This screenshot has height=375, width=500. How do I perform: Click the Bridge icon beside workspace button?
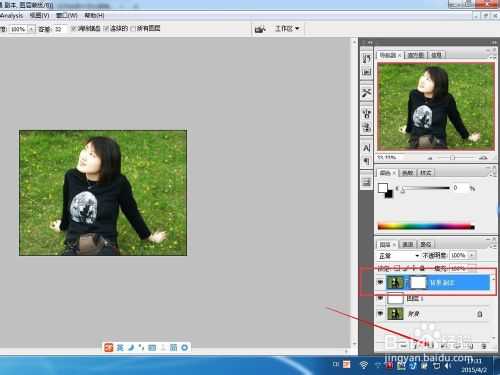point(260,29)
